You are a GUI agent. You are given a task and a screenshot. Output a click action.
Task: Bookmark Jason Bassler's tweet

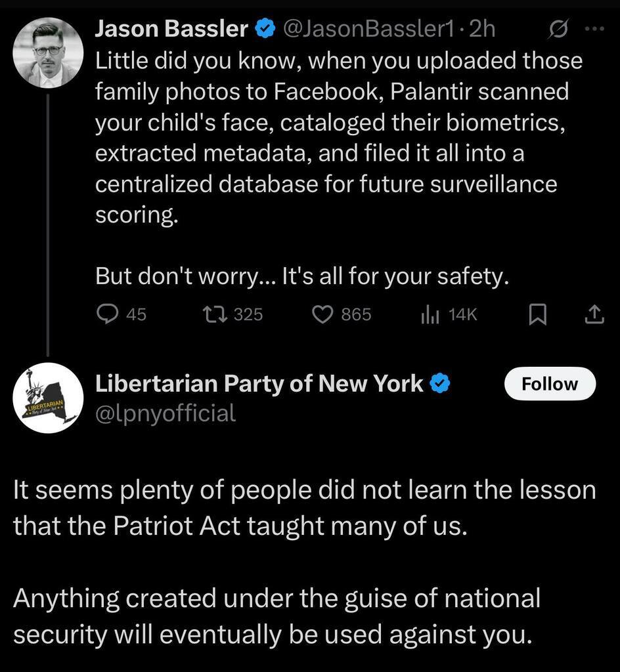coord(537,316)
